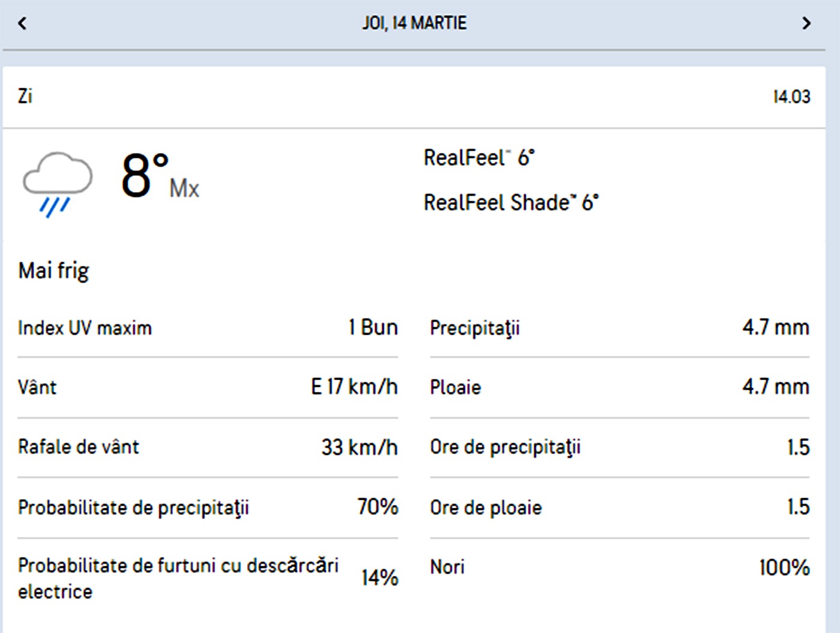
Task: Open details via the Index UV maxim row
Action: (207, 328)
